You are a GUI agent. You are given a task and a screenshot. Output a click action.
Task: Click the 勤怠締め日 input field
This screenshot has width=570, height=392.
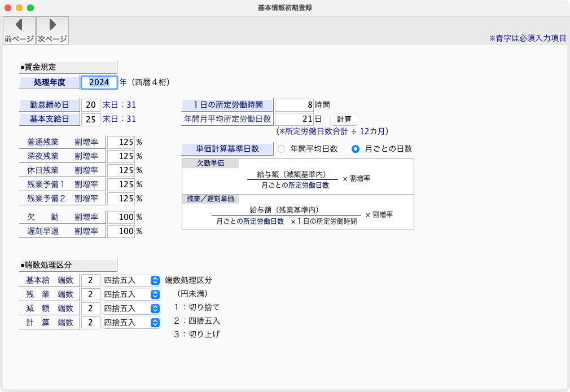tap(90, 105)
